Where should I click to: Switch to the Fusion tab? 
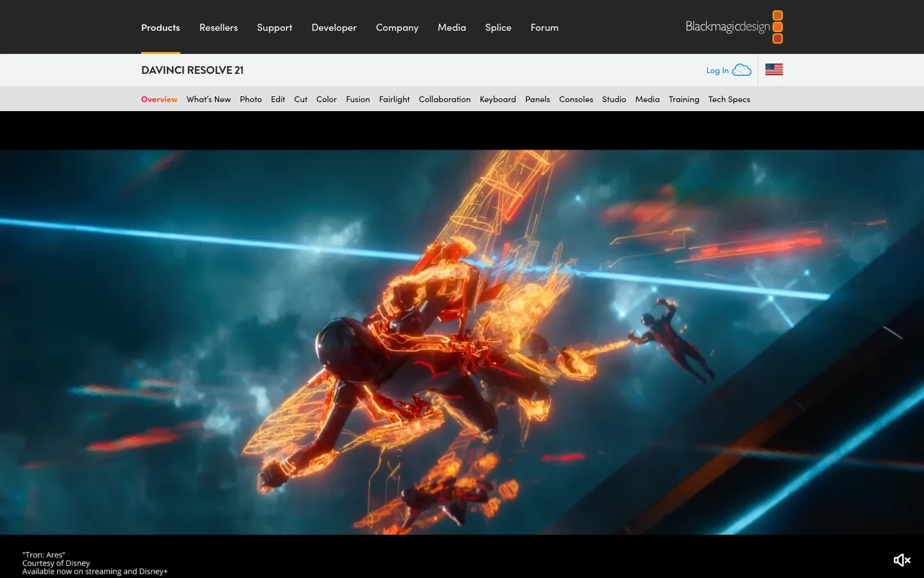pyautogui.click(x=358, y=100)
